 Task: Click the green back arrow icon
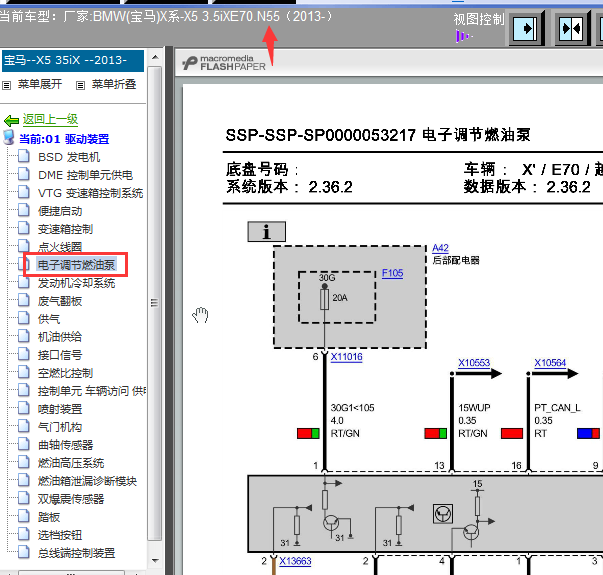coord(11,120)
